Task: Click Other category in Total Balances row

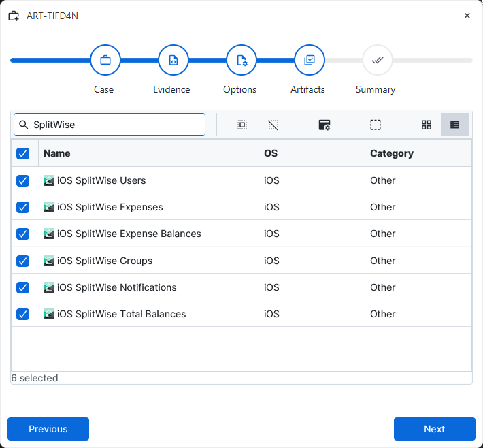Action: (x=382, y=314)
